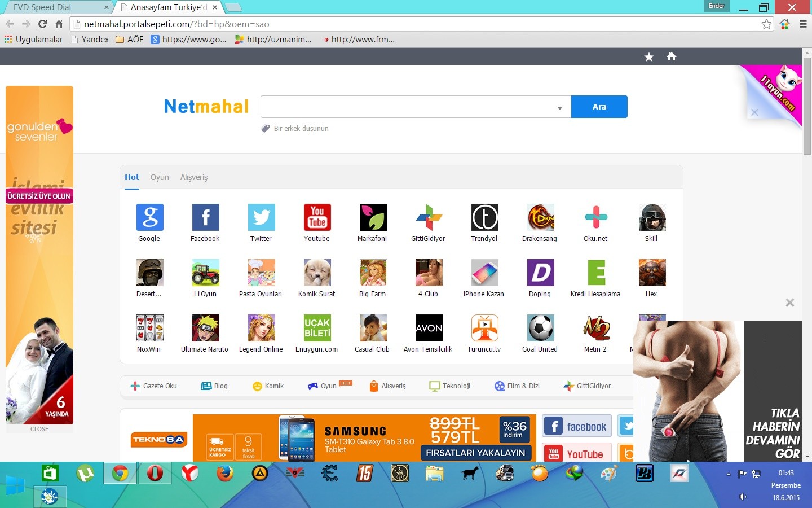This screenshot has height=508, width=812.
Task: Open the Hex game icon
Action: (652, 273)
